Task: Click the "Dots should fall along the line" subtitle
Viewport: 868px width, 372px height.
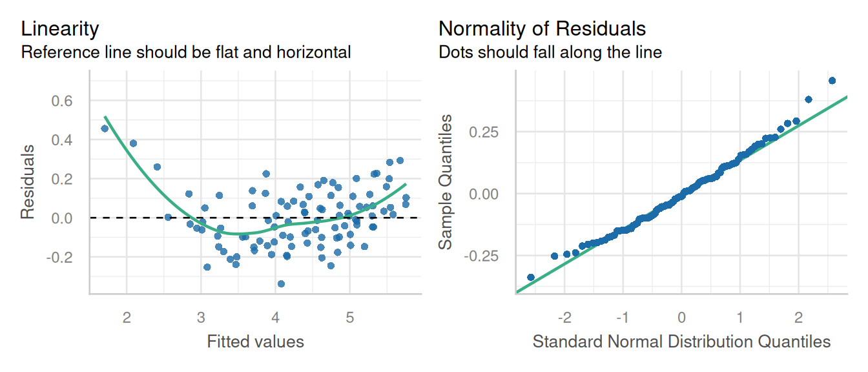Action: (x=550, y=52)
